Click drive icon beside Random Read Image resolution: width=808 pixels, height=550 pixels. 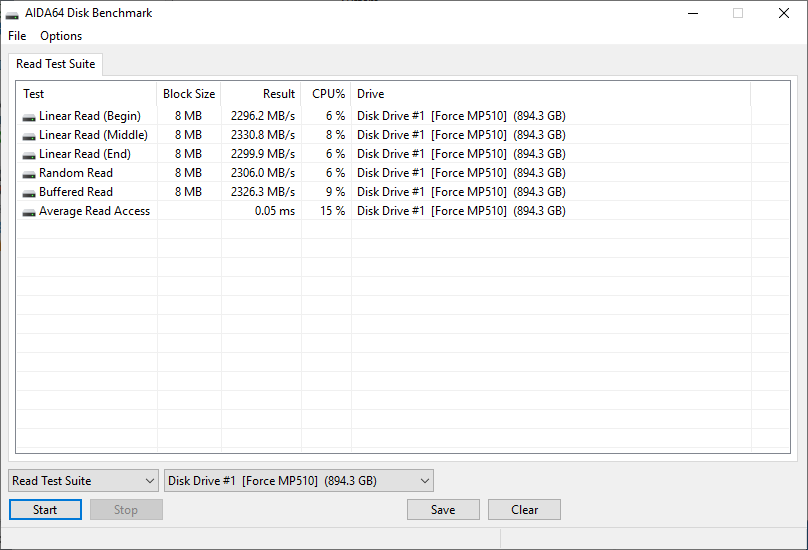[x=29, y=174]
